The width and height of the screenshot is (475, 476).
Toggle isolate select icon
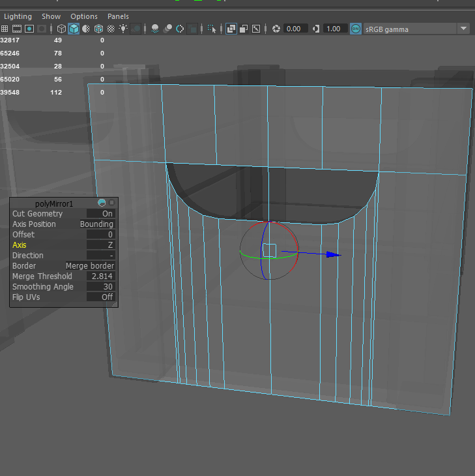(x=212, y=29)
